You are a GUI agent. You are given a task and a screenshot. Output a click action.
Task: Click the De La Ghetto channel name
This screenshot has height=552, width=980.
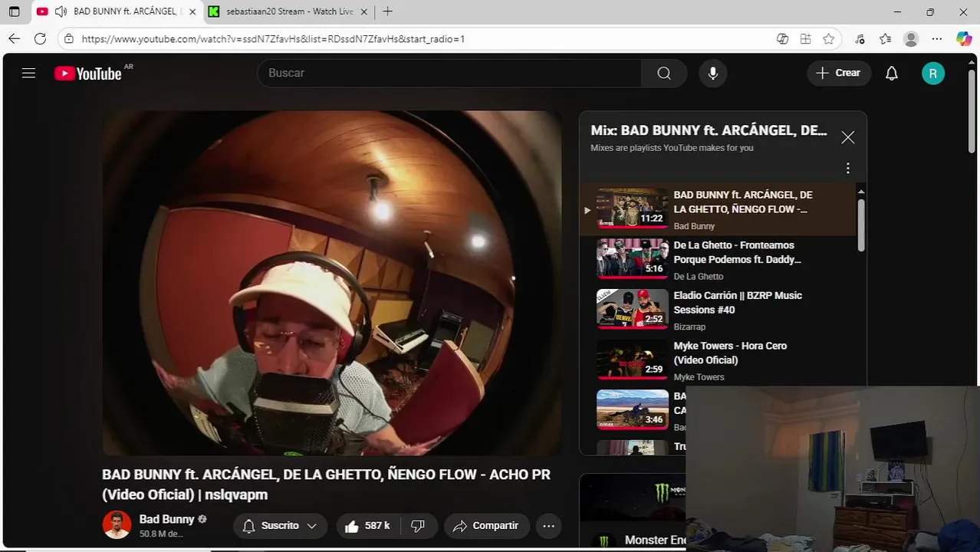tap(699, 277)
